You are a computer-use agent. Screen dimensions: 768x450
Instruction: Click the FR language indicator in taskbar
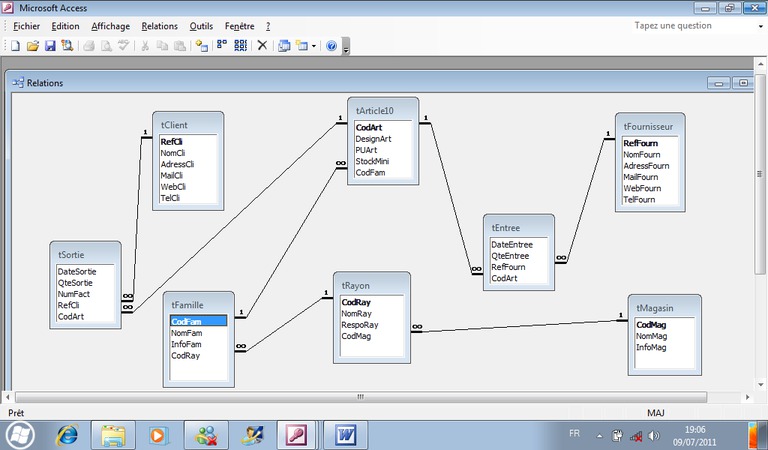[574, 434]
